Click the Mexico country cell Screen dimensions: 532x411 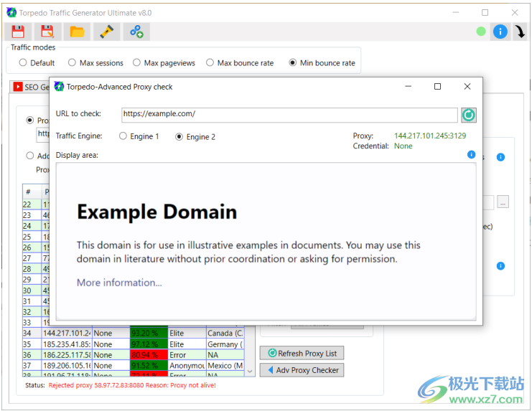point(225,366)
